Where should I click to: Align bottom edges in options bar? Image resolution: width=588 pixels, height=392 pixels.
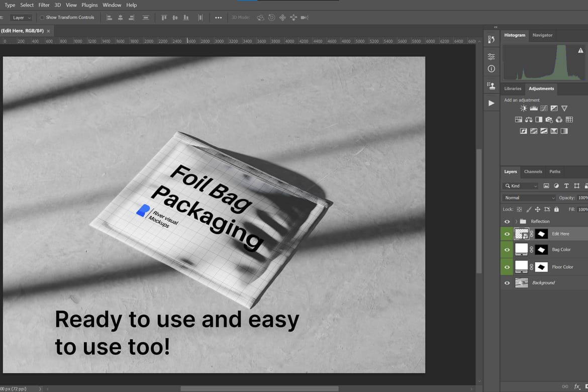pyautogui.click(x=186, y=18)
